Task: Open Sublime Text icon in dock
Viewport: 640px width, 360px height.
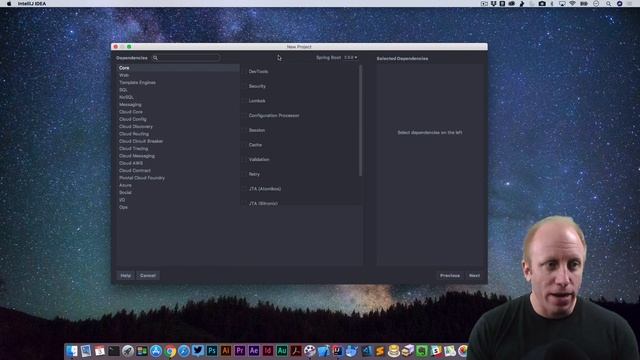Action: pyautogui.click(x=380, y=351)
